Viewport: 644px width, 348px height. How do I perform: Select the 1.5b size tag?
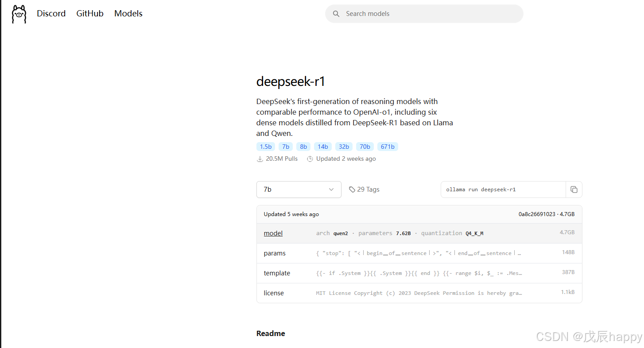point(266,147)
